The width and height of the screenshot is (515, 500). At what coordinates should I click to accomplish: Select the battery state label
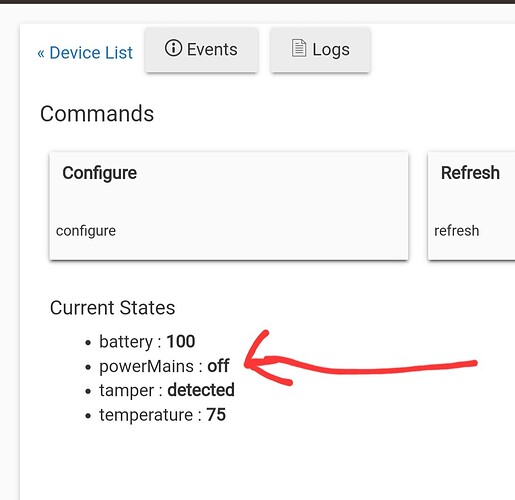point(126,342)
